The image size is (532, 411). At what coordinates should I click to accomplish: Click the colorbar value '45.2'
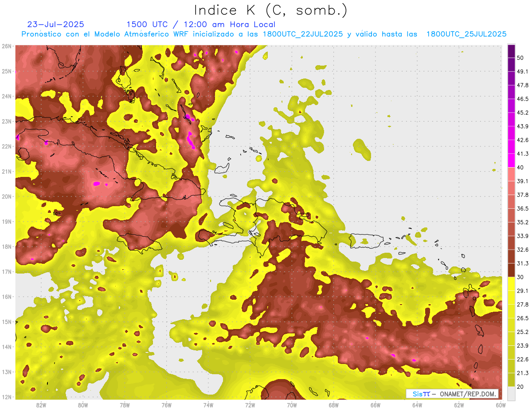click(523, 113)
